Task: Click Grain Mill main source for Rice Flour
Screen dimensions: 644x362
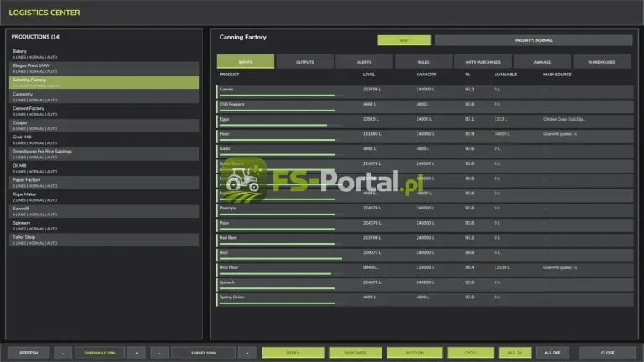Action: (x=560, y=267)
